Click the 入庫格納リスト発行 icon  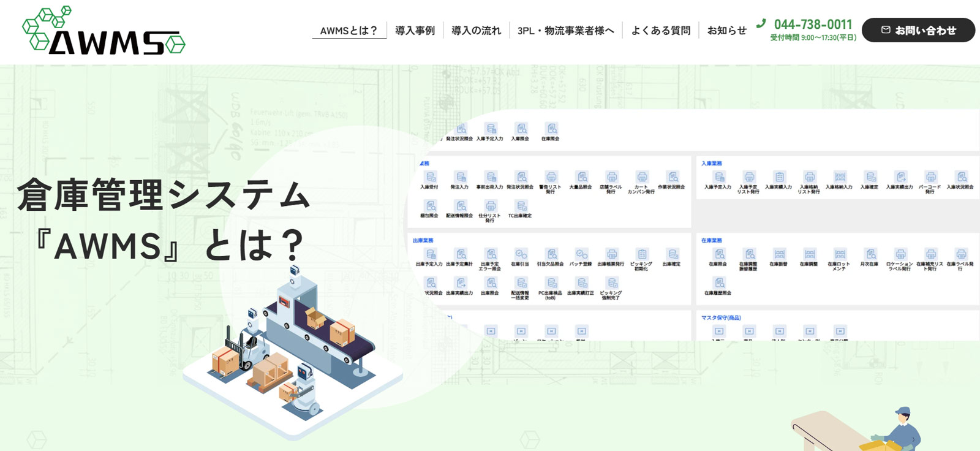coord(810,176)
